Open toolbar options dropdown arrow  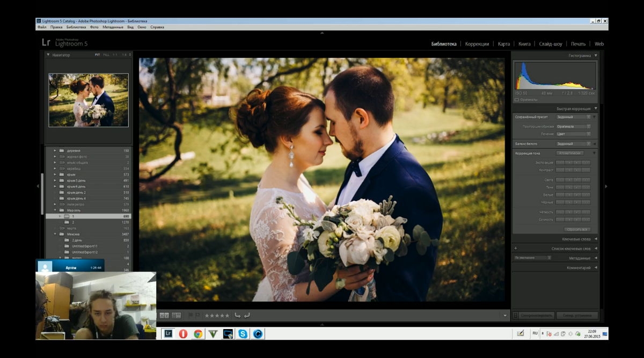pos(505,316)
